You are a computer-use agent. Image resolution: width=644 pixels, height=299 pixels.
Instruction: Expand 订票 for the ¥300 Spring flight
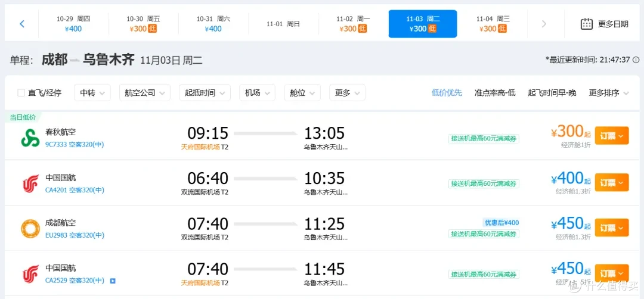[612, 136]
